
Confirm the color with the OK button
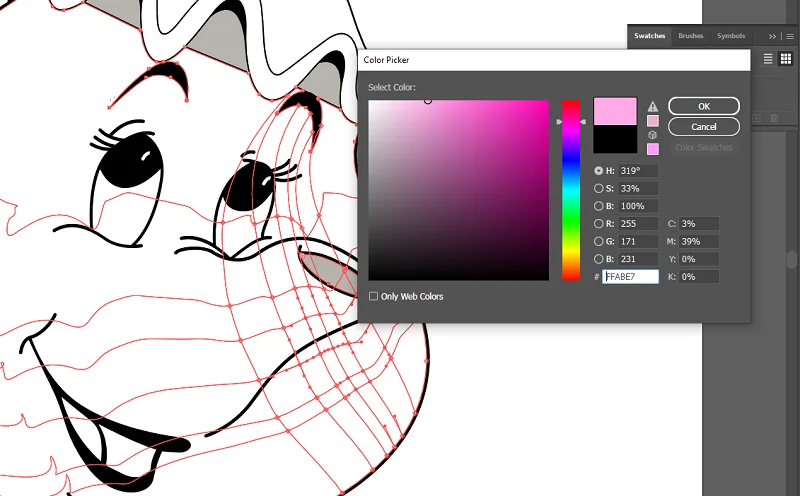coord(704,106)
